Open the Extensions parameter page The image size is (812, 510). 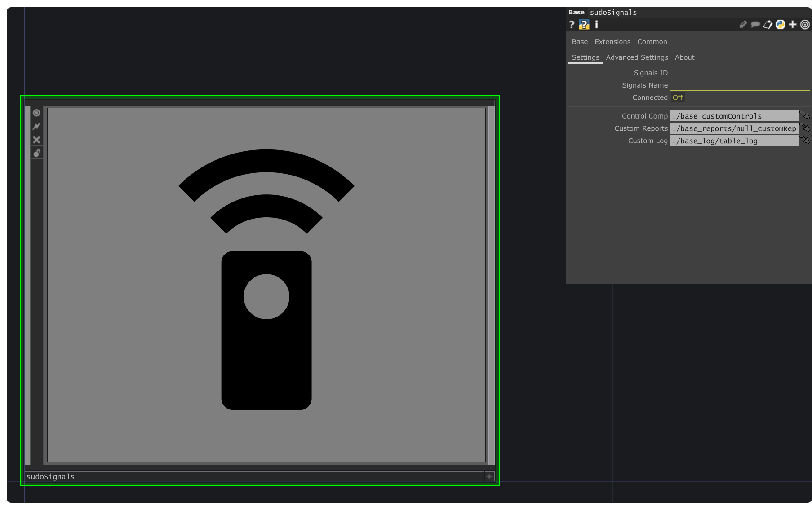tap(612, 42)
